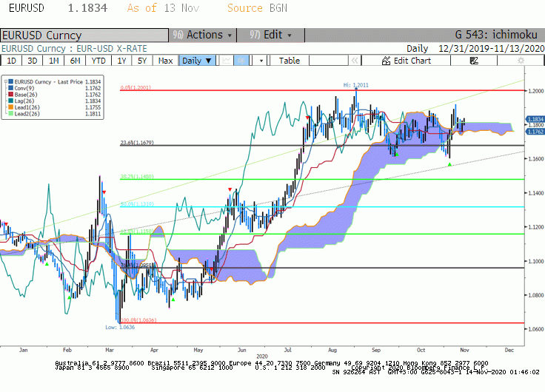The image size is (545, 392).
Task: Click the line chart style icon
Action: [x=227, y=61]
